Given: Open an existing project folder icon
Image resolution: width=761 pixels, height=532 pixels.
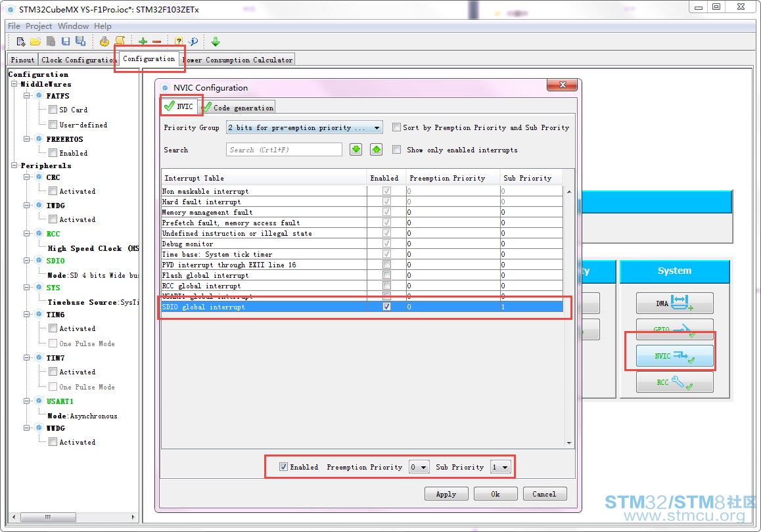Looking at the screenshot, I should [x=35, y=42].
